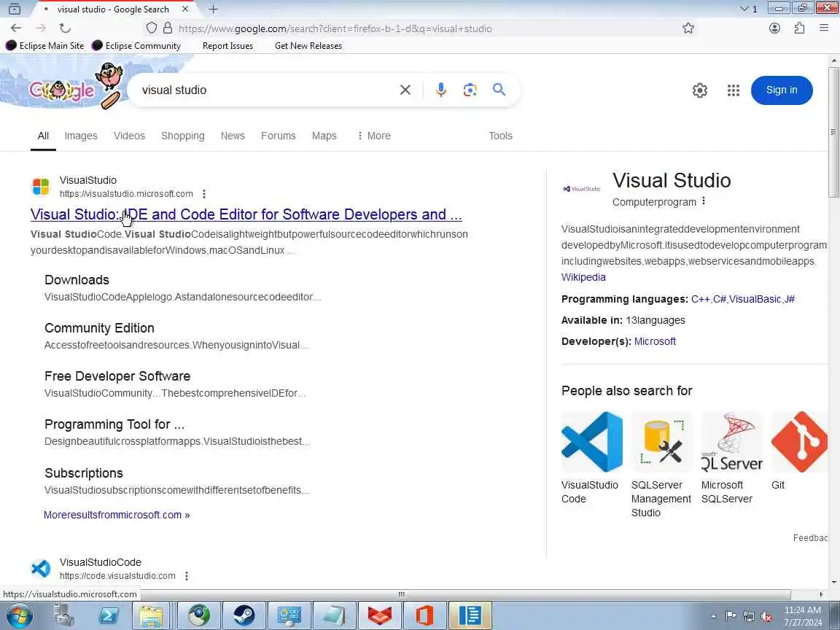Open the extensions puzzle icon

click(x=799, y=28)
